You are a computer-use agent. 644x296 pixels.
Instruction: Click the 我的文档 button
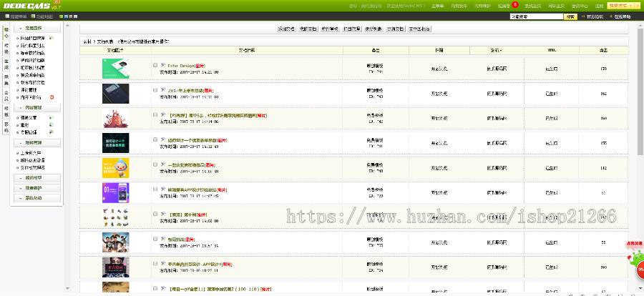coord(308,29)
